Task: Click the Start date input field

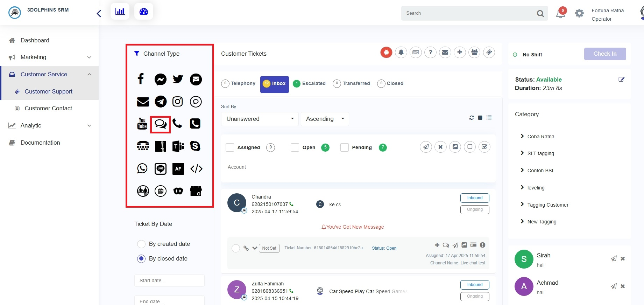Action: [169, 280]
